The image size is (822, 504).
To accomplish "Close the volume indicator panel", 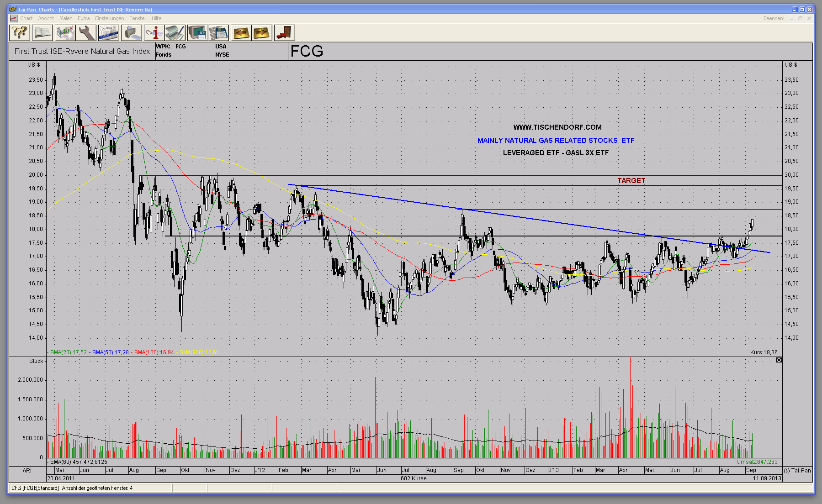I will [x=779, y=360].
